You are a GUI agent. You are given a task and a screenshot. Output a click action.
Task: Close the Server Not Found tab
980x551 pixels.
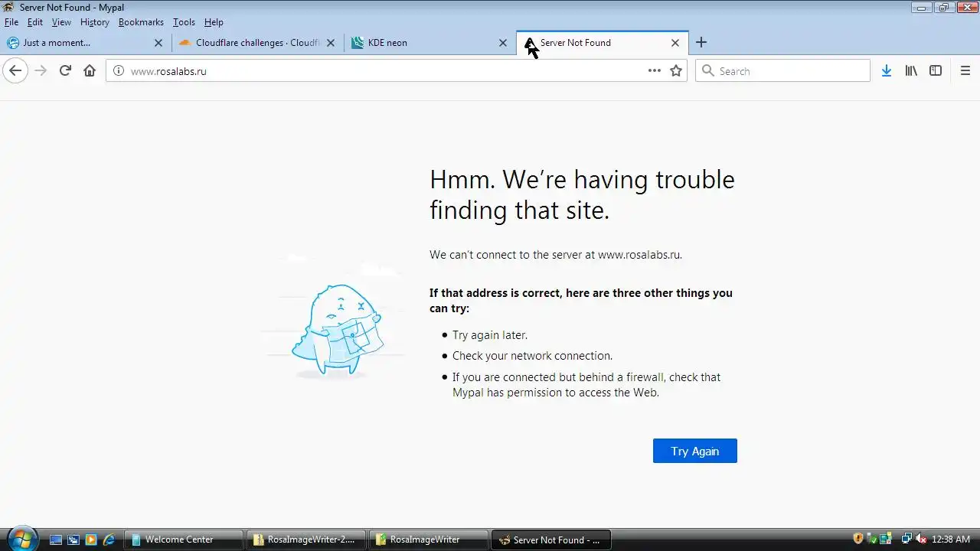click(x=675, y=43)
